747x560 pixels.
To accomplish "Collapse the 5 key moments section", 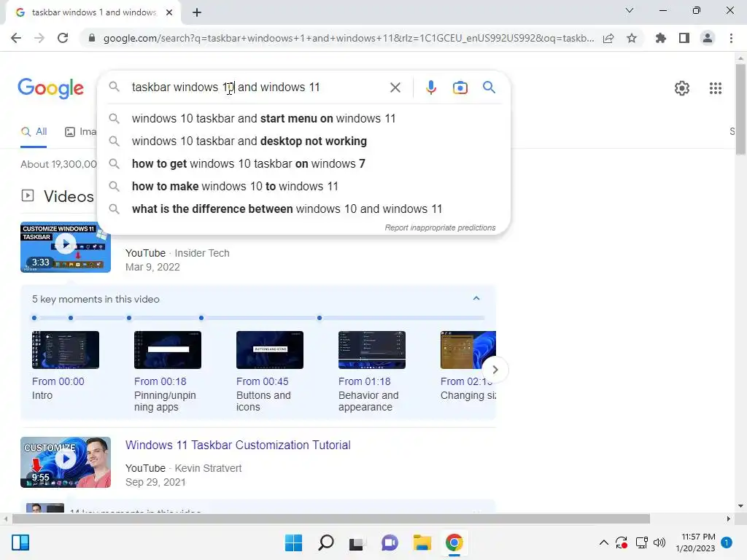I will 476,298.
